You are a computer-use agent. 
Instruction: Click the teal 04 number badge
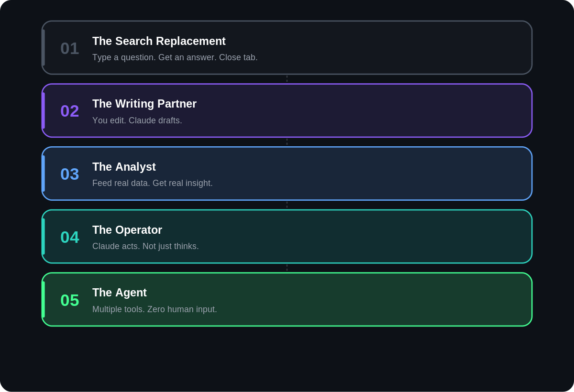click(70, 237)
